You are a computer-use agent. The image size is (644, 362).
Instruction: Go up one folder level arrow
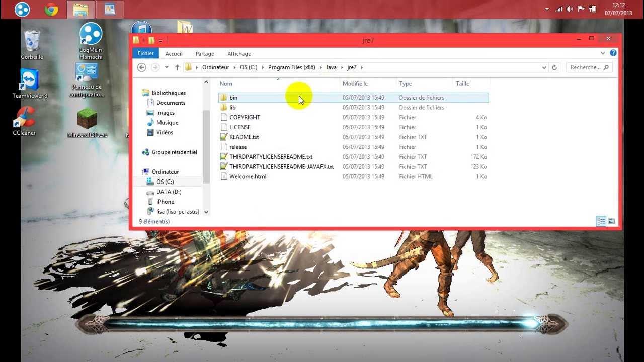pyautogui.click(x=177, y=67)
